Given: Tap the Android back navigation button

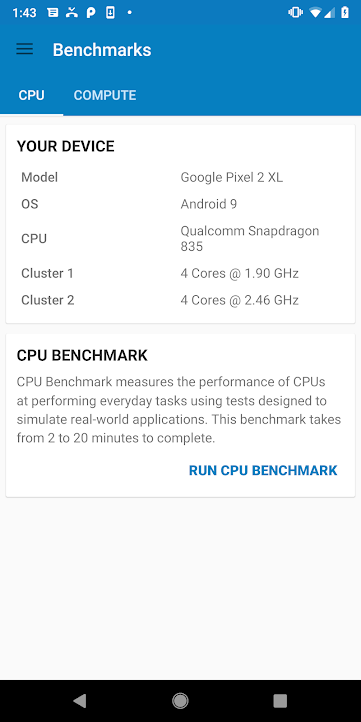Looking at the screenshot, I should [x=80, y=700].
